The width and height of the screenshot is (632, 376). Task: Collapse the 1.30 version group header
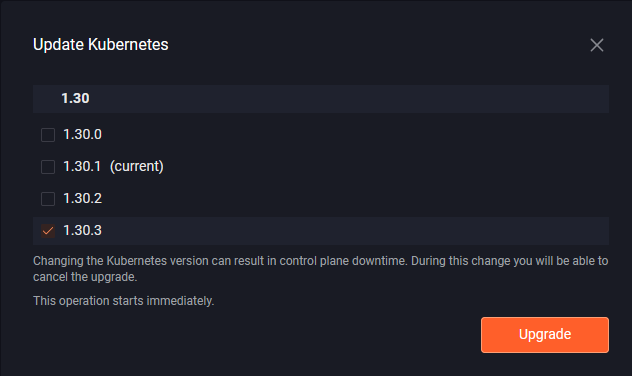coord(321,99)
